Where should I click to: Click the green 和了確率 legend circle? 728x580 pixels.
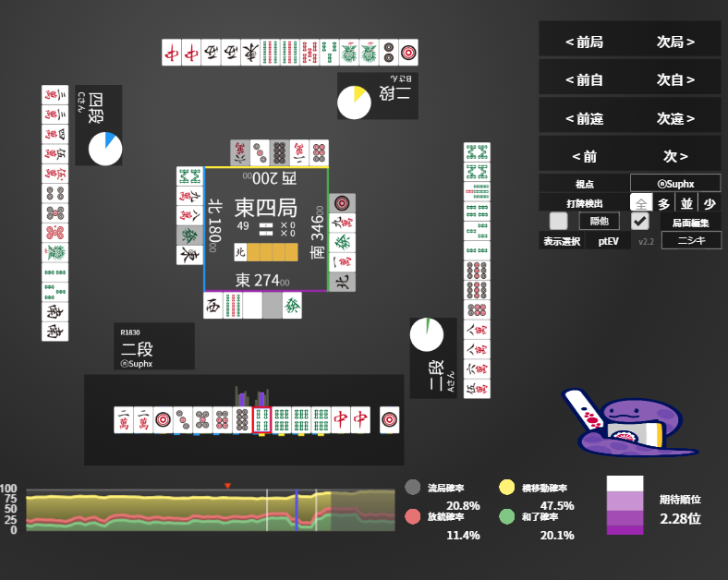coord(506,516)
